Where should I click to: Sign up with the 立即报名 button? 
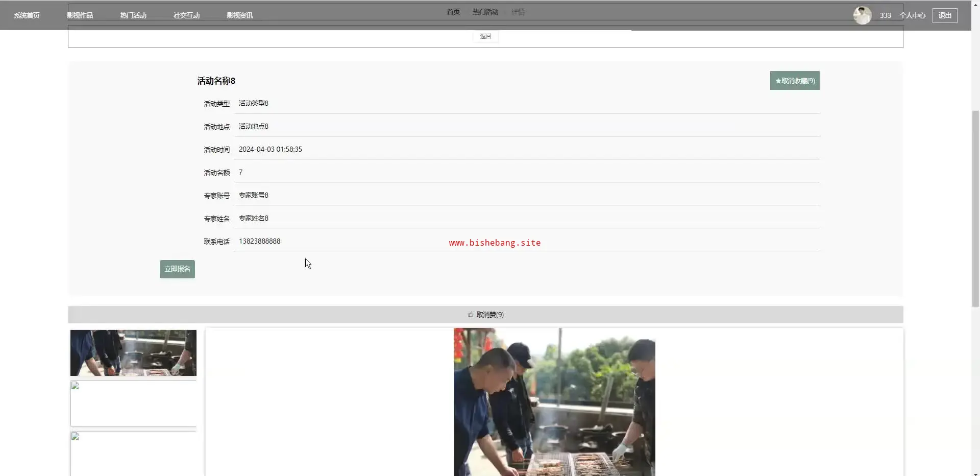click(177, 269)
